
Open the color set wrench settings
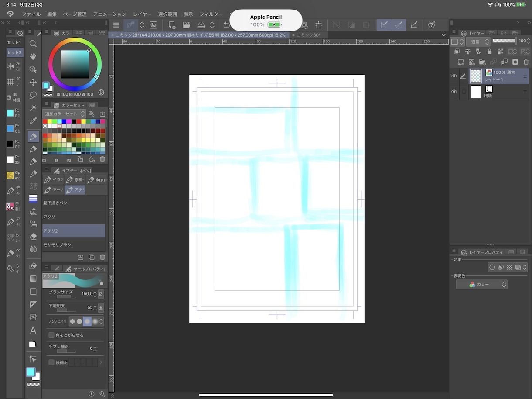pos(92,114)
